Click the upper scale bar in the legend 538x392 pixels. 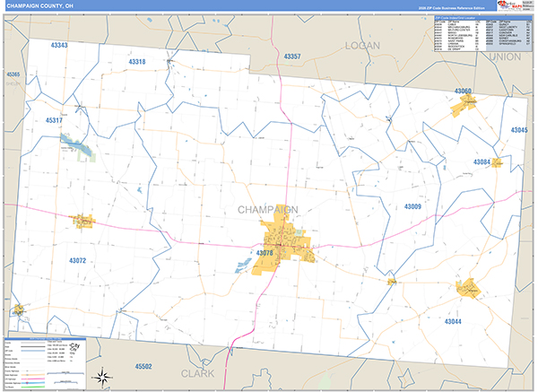(65, 373)
